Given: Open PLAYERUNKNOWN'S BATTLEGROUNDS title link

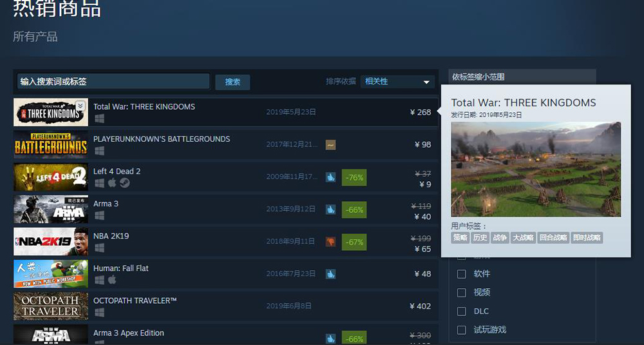Looking at the screenshot, I should [162, 139].
